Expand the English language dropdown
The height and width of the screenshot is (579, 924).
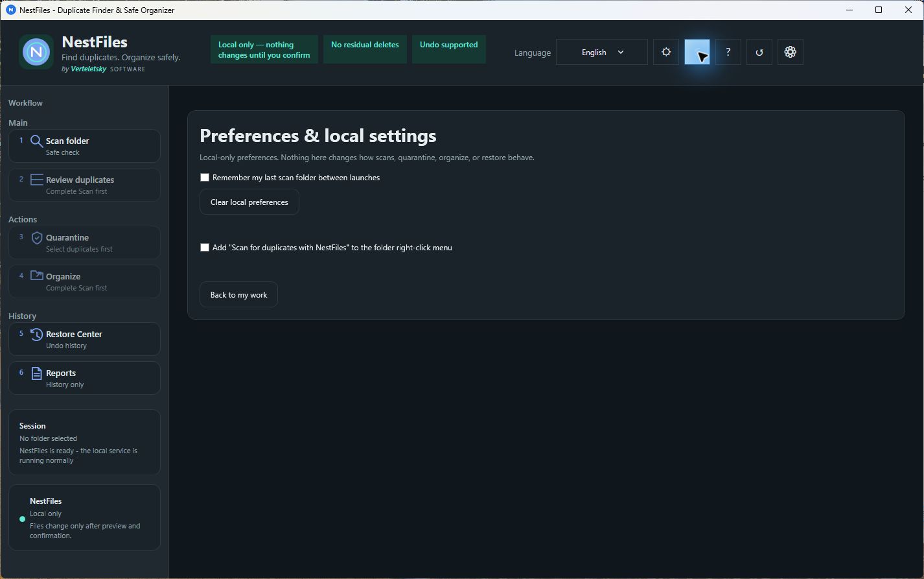(602, 52)
